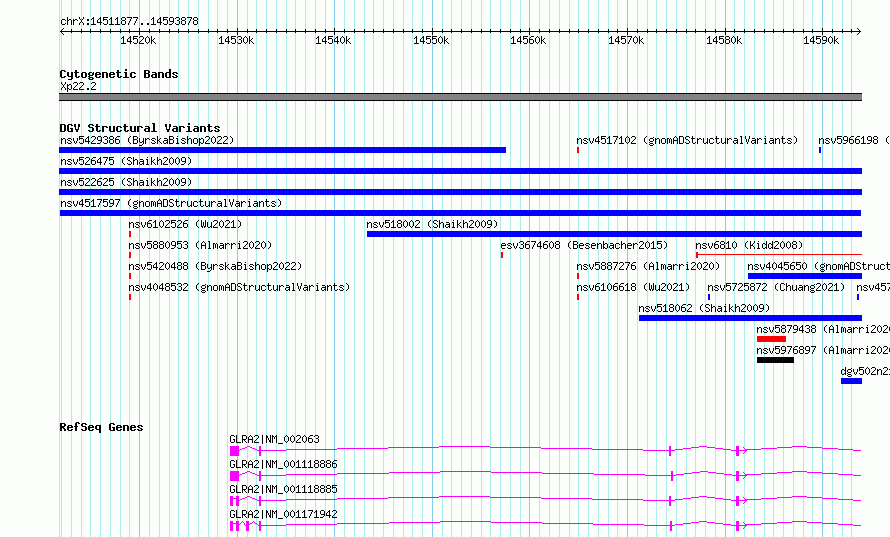Screen dimensions: 890x537
Task: Click the 14550k ruler tick label
Action: (x=431, y=40)
